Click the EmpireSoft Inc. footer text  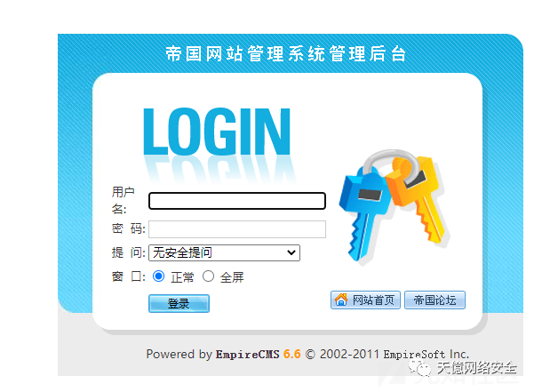pyautogui.click(x=426, y=355)
